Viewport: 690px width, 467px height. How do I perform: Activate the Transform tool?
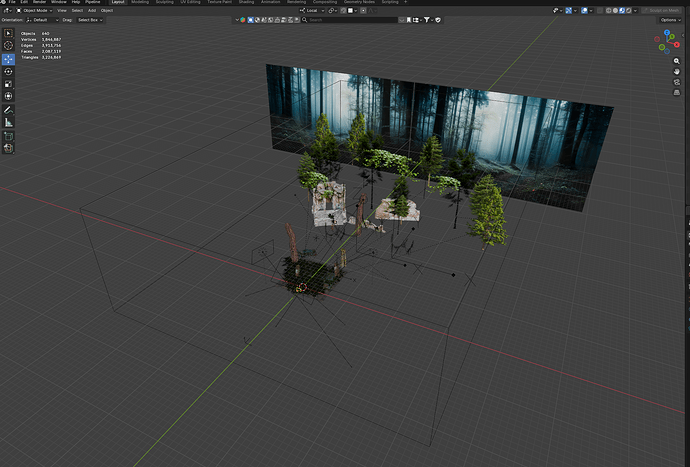[x=8, y=96]
